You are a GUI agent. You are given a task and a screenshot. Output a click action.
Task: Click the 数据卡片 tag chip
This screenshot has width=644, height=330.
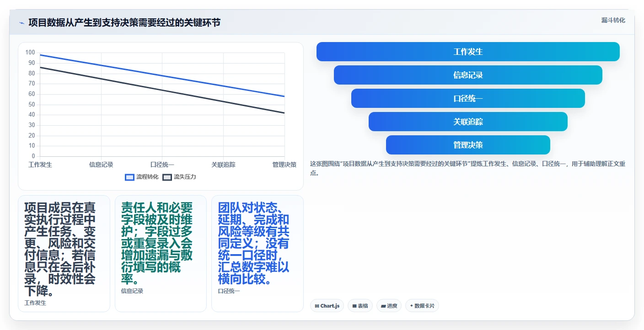click(422, 306)
